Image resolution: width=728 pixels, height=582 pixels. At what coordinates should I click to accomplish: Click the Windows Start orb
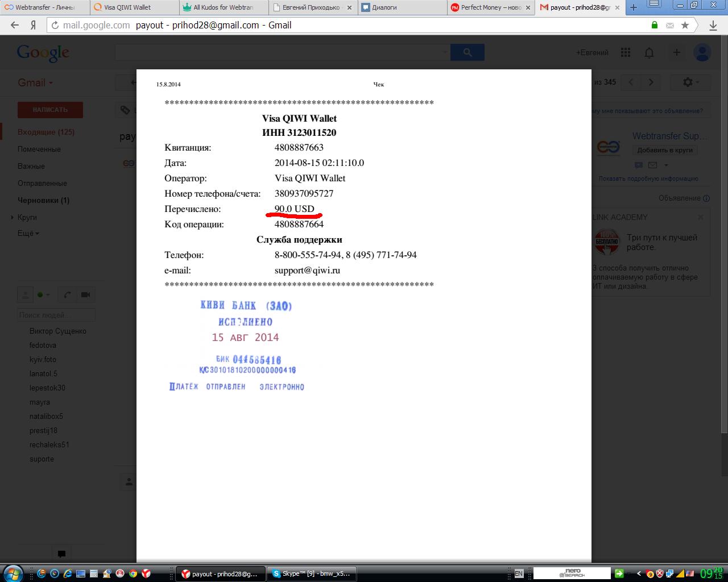(x=13, y=573)
